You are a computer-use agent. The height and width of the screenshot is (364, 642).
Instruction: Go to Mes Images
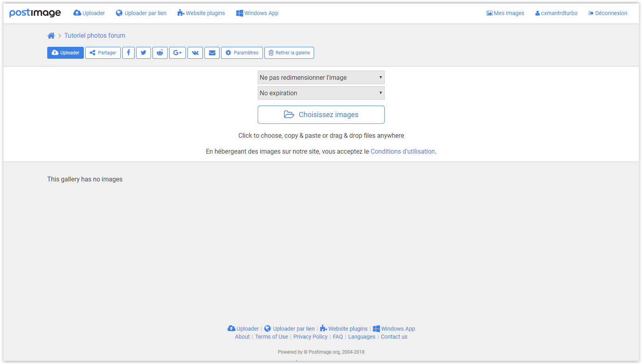(505, 13)
